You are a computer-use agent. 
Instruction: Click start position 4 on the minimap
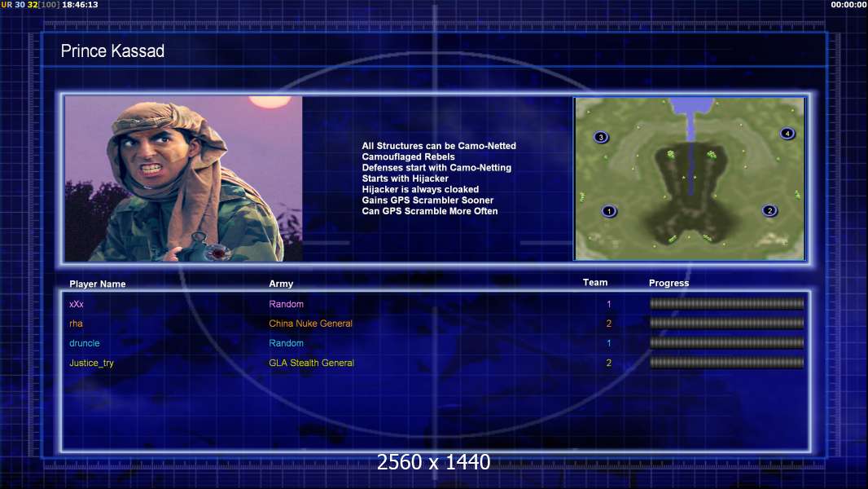787,134
